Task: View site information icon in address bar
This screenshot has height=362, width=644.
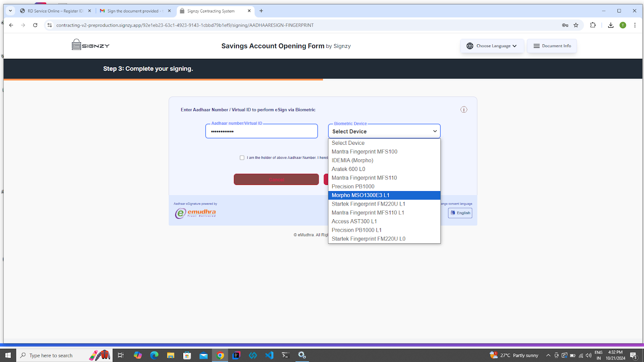Action: tap(50, 25)
